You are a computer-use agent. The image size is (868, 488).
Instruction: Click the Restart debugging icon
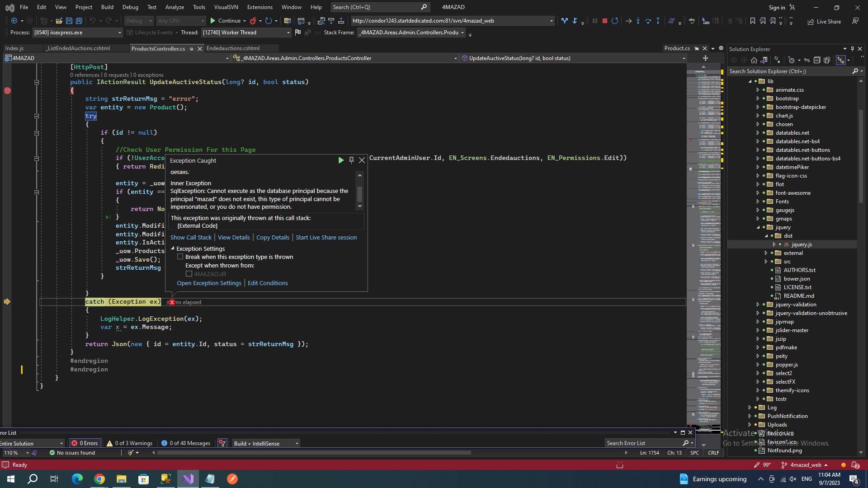(615, 21)
